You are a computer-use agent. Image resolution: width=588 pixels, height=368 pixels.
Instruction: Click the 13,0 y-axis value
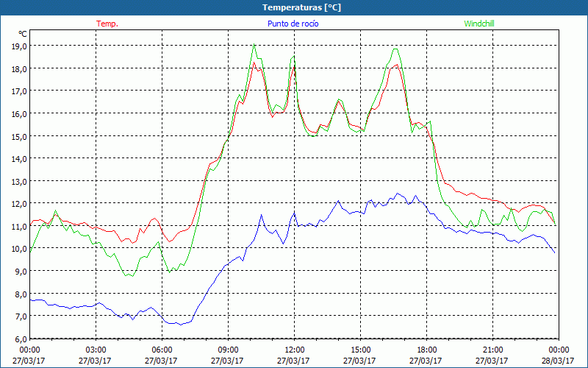(20, 181)
